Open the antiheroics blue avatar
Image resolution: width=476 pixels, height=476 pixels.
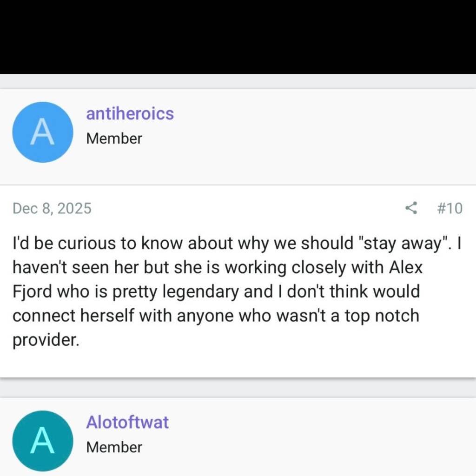pos(43,132)
